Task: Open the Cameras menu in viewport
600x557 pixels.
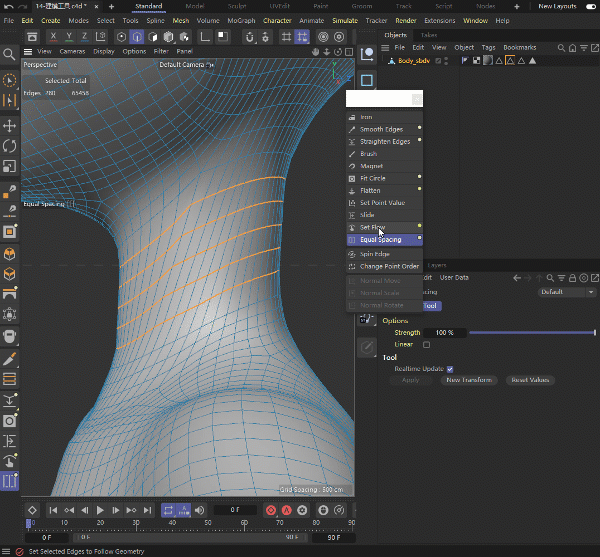Action: coord(72,51)
